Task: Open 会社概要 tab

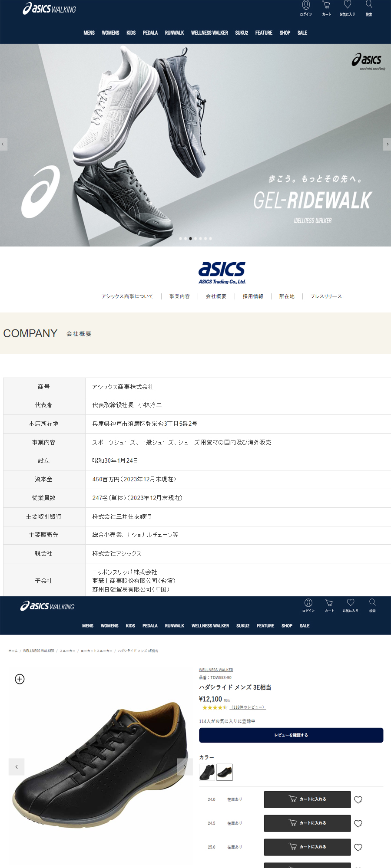Action: click(x=216, y=296)
